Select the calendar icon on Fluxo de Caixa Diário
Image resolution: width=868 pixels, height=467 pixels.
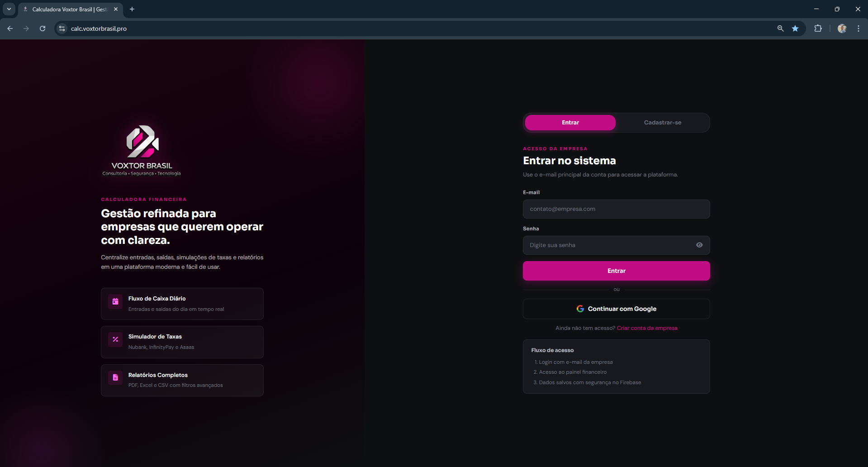click(115, 302)
